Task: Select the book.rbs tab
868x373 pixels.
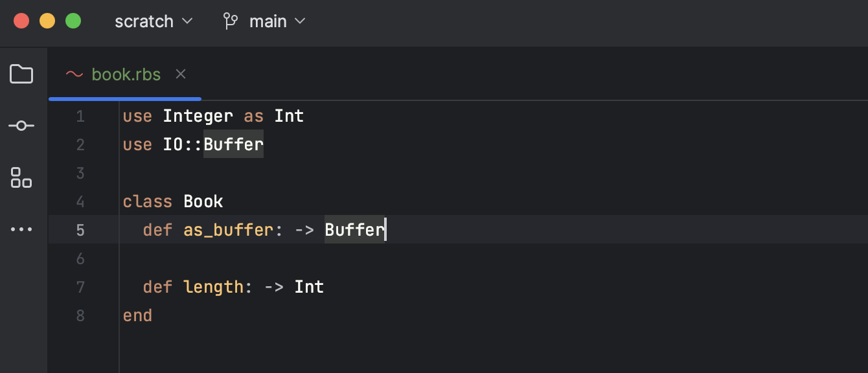Action: click(x=126, y=74)
